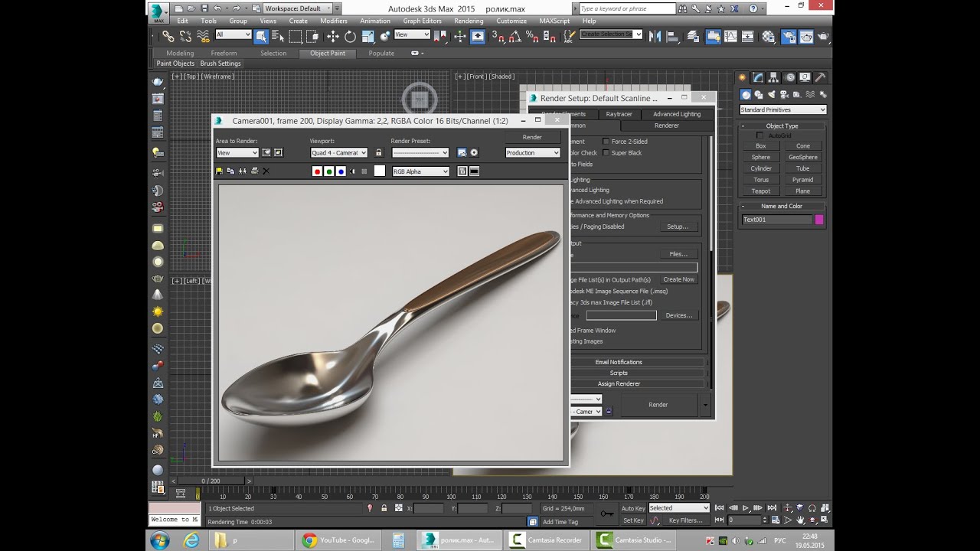Enable Force 2-Sided checkbox
The width and height of the screenshot is (980, 551).
[x=606, y=142]
